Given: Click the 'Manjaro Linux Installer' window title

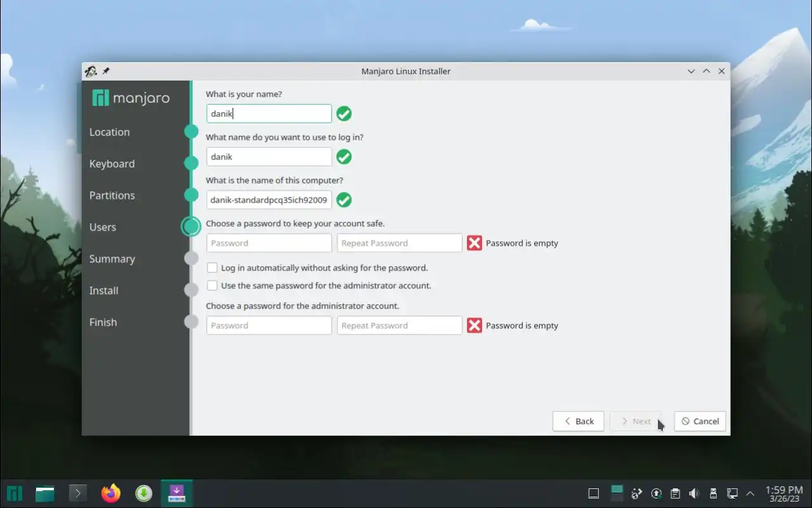Looking at the screenshot, I should click(x=406, y=71).
